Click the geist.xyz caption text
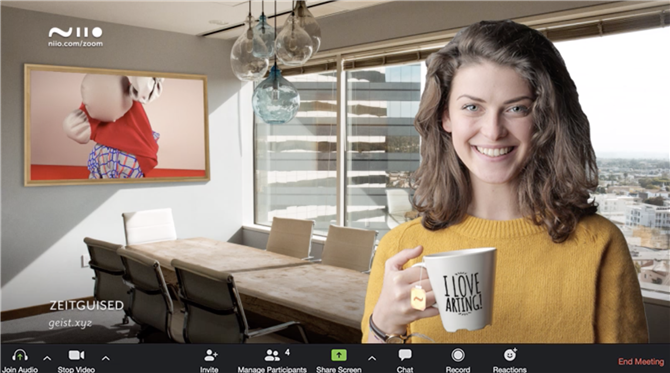This screenshot has width=670, height=373. (70, 323)
